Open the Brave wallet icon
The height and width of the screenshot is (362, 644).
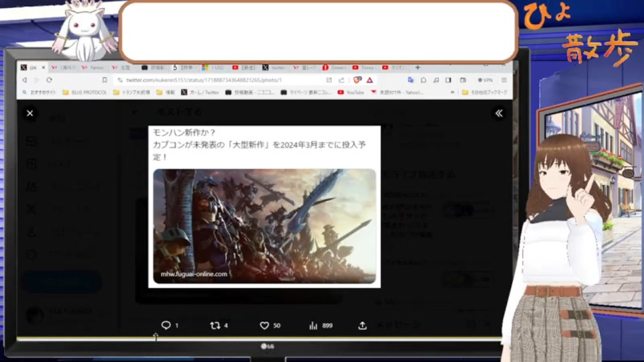(463, 80)
